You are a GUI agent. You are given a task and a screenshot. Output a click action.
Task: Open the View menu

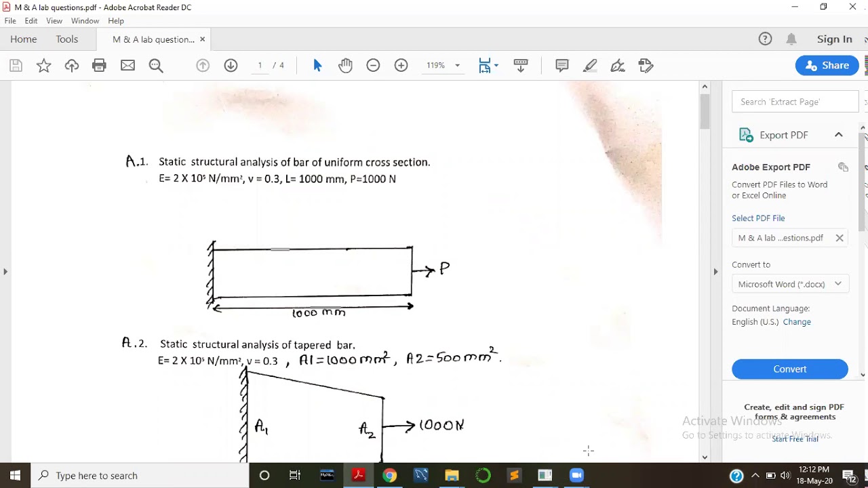pos(54,21)
